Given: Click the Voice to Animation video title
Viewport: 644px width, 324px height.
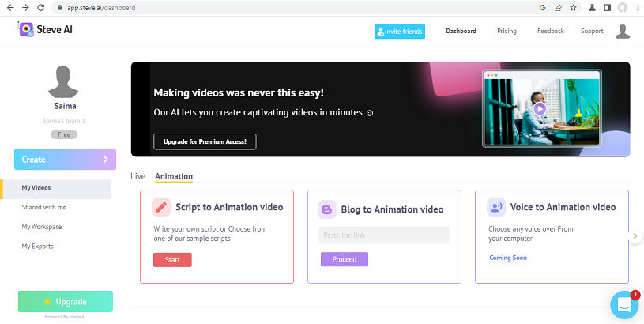Looking at the screenshot, I should click(563, 207).
